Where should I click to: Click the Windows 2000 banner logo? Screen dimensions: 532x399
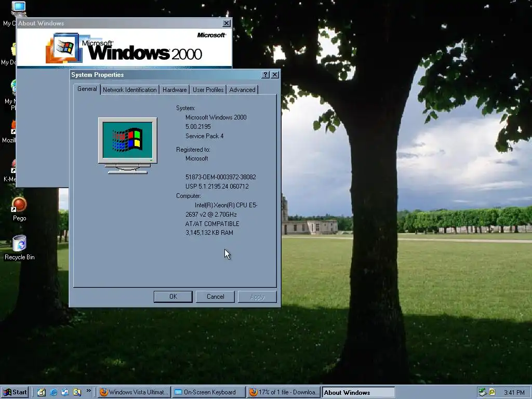pos(124,48)
